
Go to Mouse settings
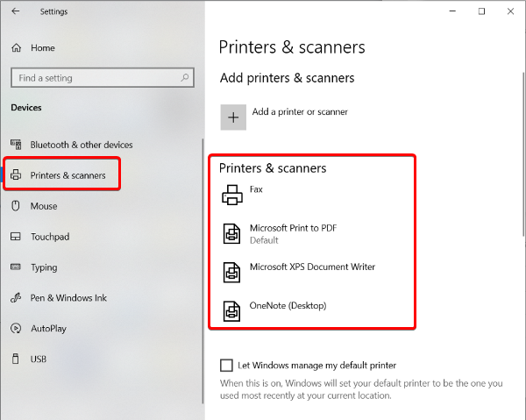pos(43,206)
